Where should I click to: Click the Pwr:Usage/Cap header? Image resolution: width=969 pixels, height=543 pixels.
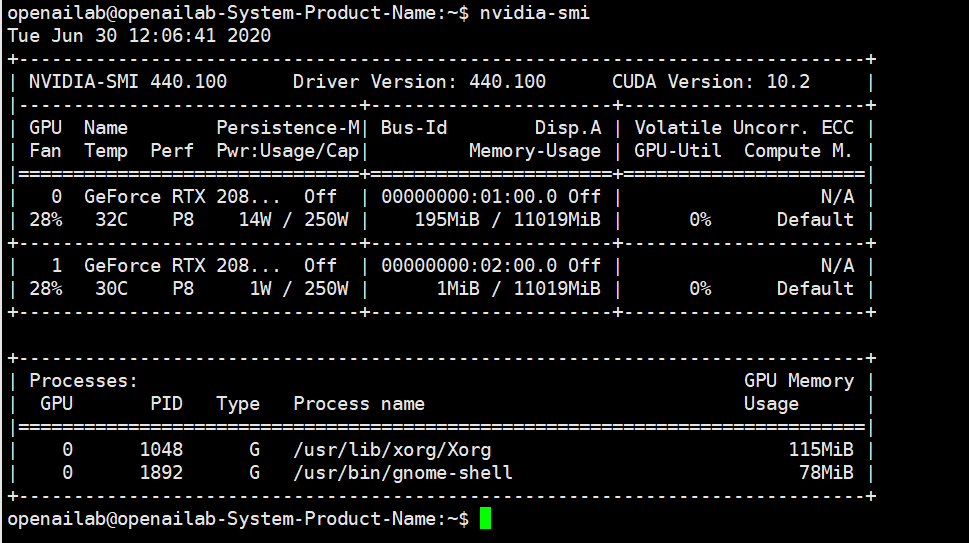point(288,151)
